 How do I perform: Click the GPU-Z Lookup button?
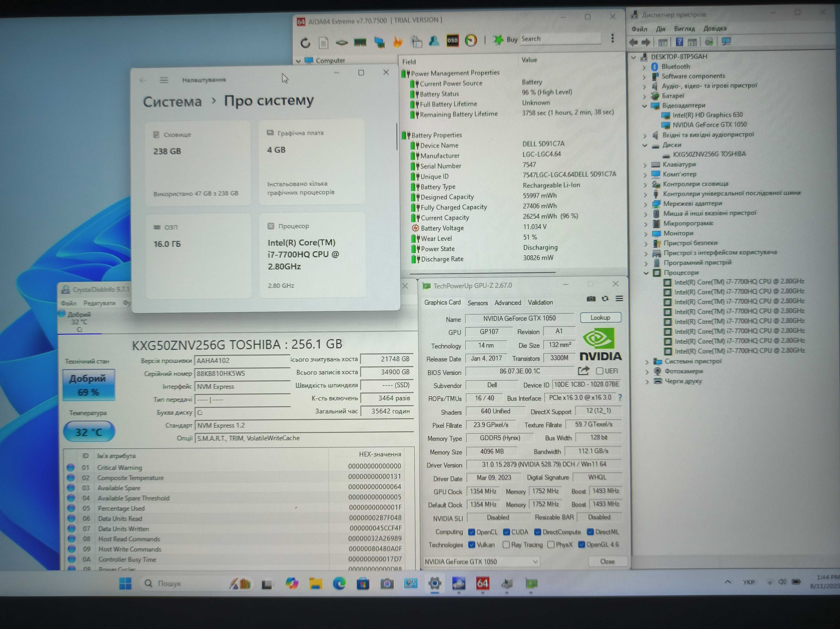(x=600, y=318)
